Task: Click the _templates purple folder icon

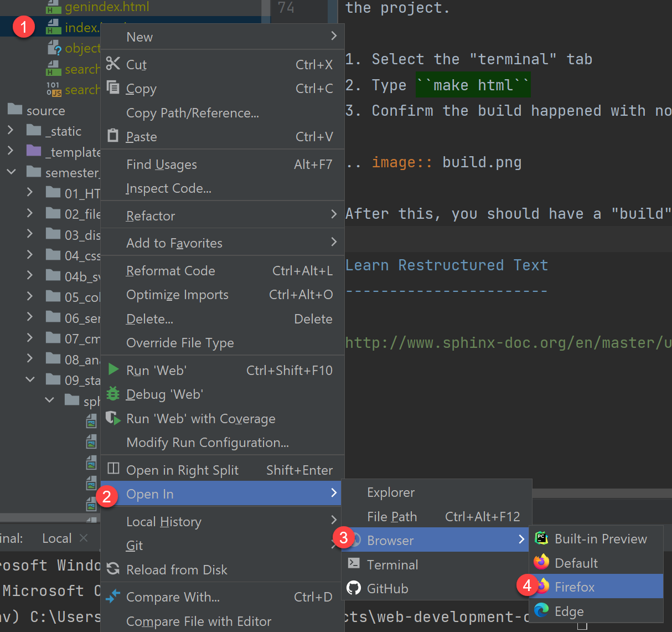Action: (34, 151)
